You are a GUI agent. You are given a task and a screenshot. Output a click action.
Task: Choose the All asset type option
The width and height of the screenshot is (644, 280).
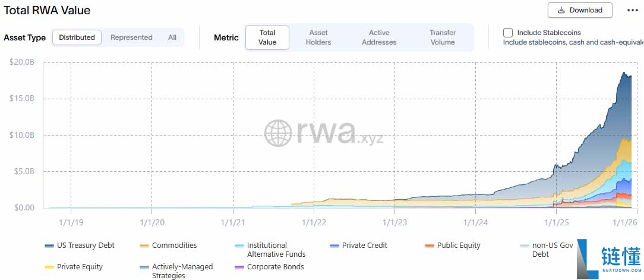172,37
